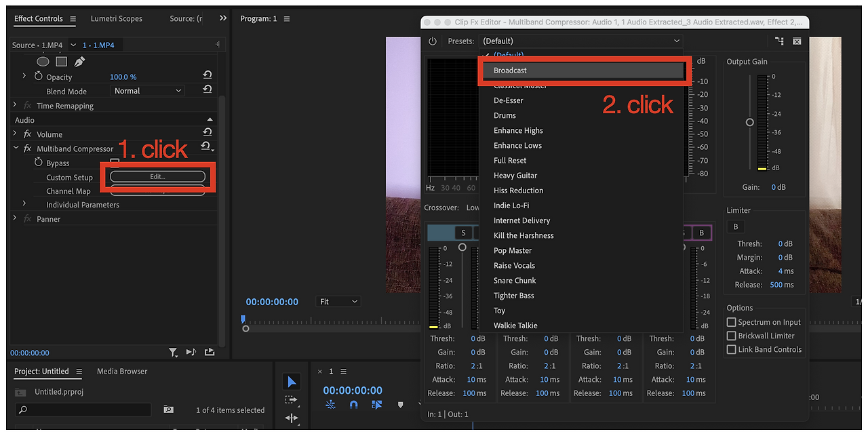Image resolution: width=868 pixels, height=436 pixels.
Task: Switch to the Media Browser tab
Action: tap(122, 371)
